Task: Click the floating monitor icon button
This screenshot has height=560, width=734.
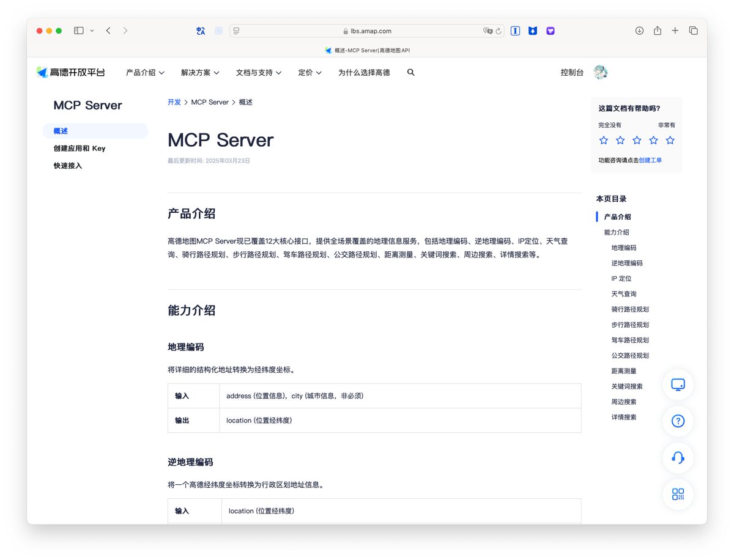Action: (678, 385)
